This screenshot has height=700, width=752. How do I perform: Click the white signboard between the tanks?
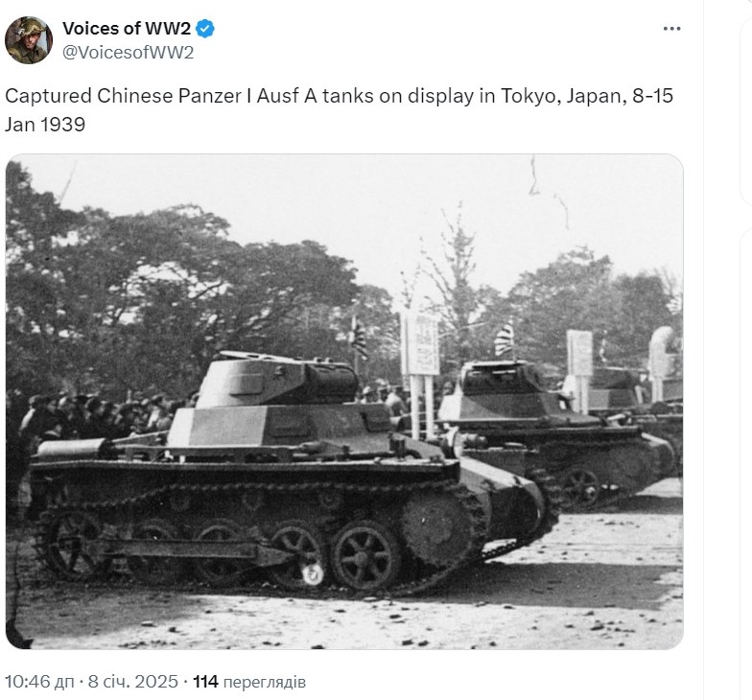[x=420, y=343]
